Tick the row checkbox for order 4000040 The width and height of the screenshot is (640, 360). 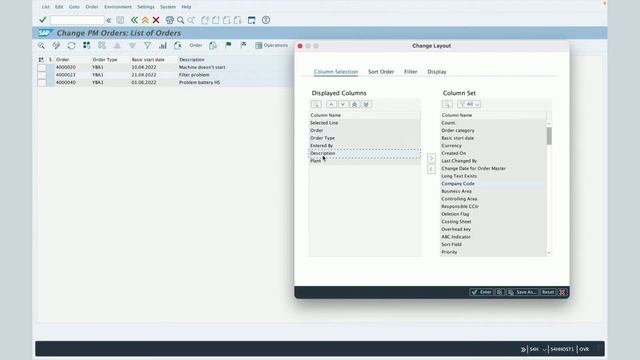(x=42, y=82)
